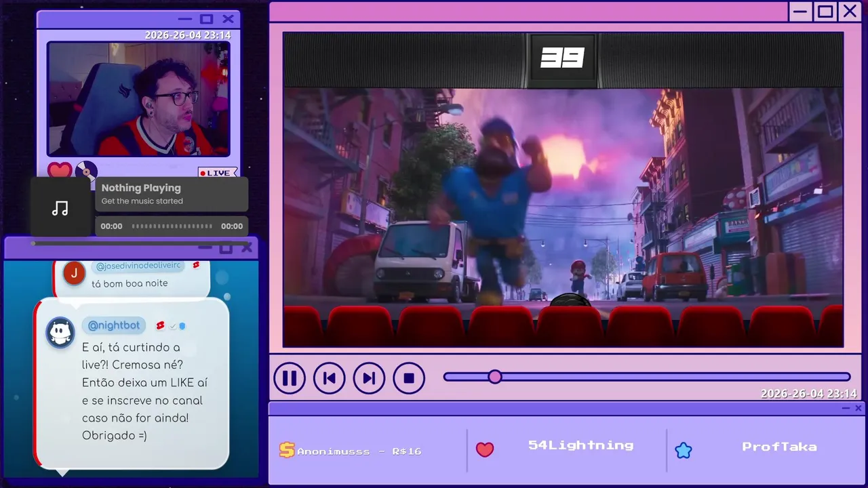Click the heart icon beside 54Lightning
This screenshot has height=488, width=868.
[485, 449]
